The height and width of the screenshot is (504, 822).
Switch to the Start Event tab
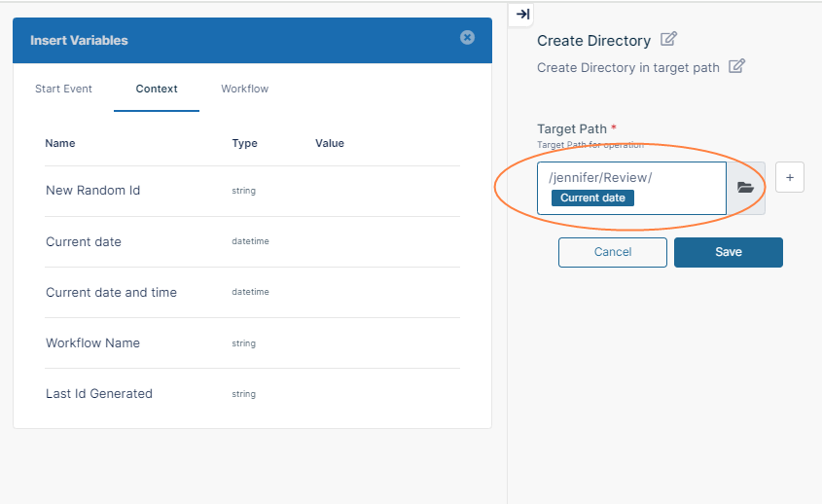coord(63,89)
